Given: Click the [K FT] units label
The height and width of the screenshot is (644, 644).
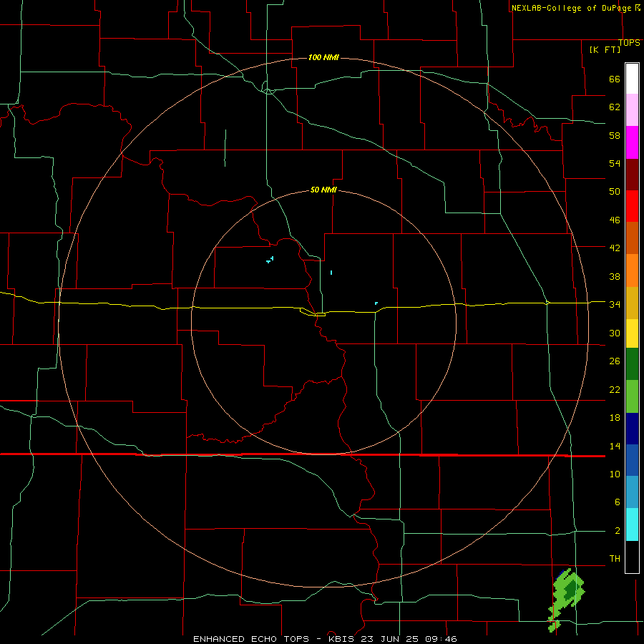Looking at the screenshot, I should pyautogui.click(x=605, y=50).
